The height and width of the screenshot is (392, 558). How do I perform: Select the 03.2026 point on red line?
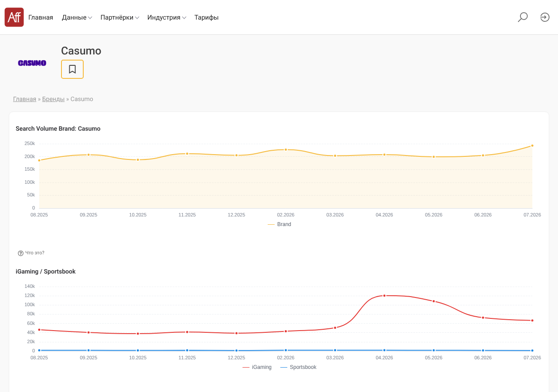point(335,328)
